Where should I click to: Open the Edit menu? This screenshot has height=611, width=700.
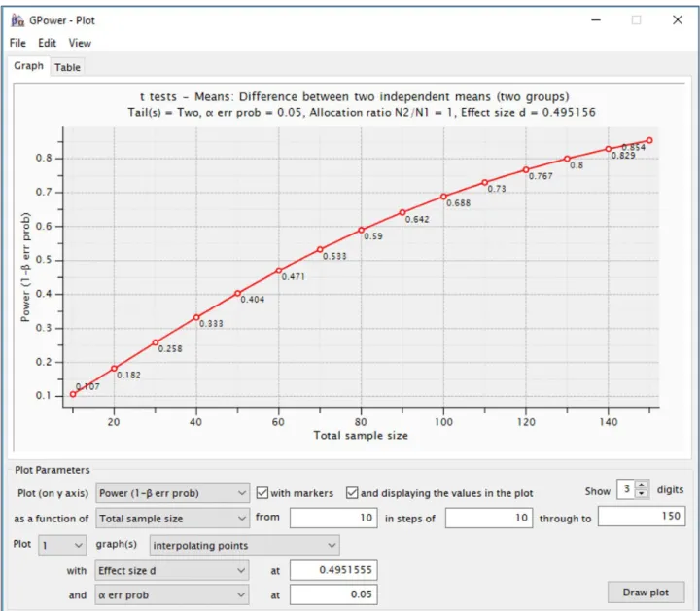pyautogui.click(x=47, y=43)
